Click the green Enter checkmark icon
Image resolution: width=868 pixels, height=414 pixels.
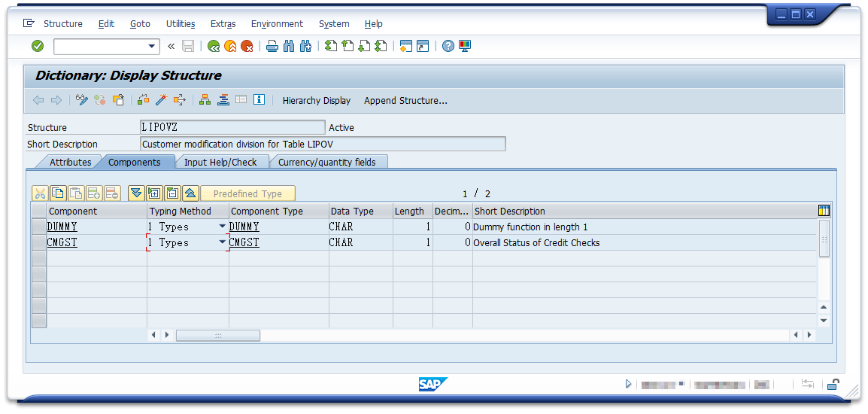click(x=38, y=46)
